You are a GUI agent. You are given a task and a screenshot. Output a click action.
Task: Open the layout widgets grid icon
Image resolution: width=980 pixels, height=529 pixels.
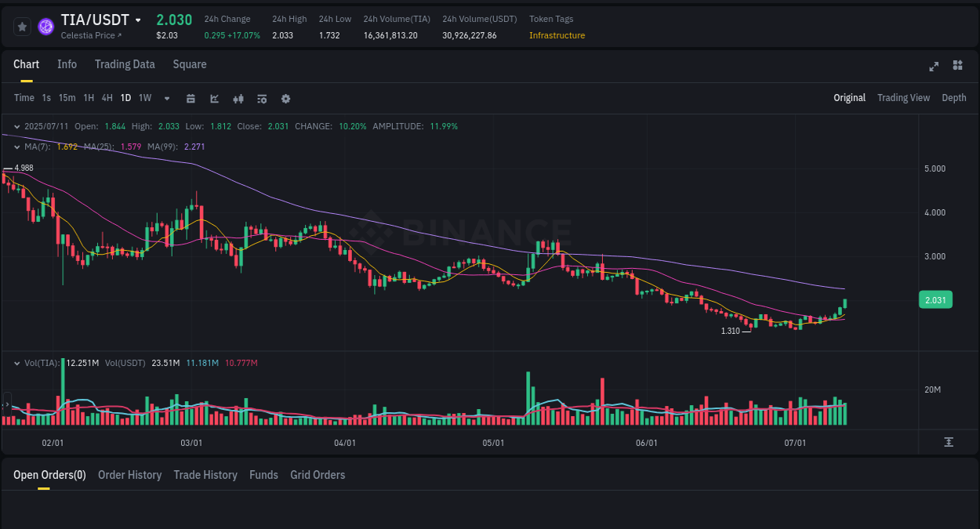click(x=957, y=66)
